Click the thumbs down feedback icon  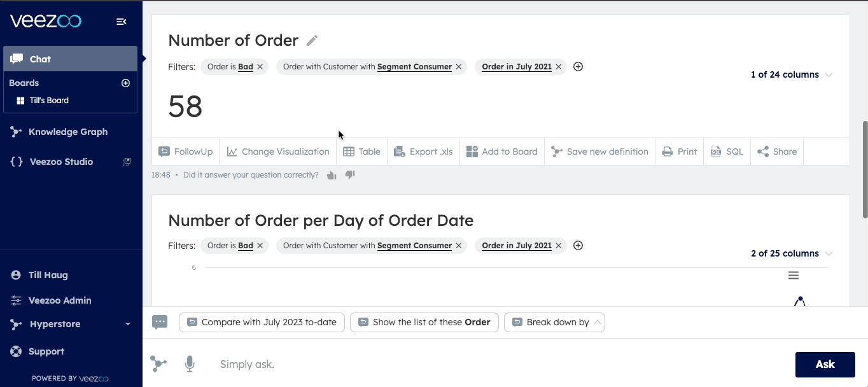[349, 175]
